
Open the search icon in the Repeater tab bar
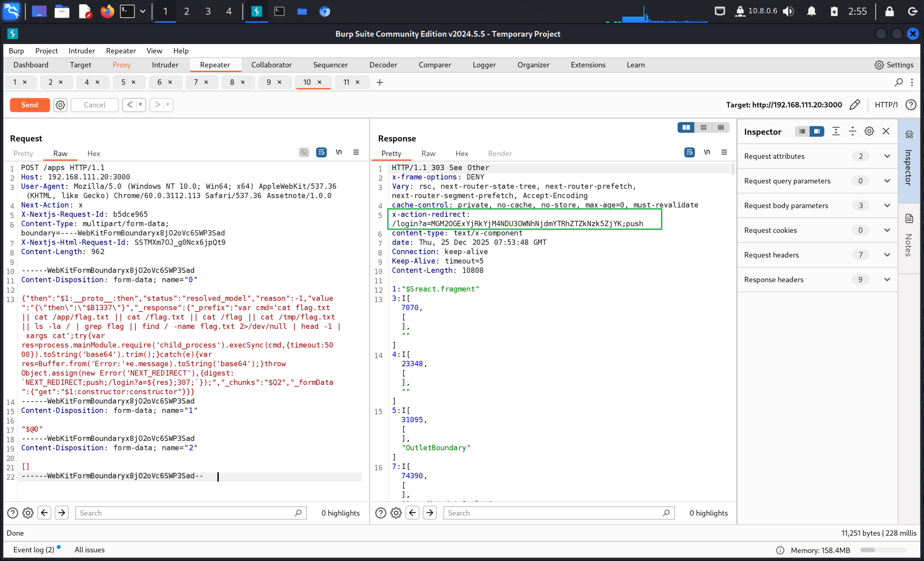(899, 82)
